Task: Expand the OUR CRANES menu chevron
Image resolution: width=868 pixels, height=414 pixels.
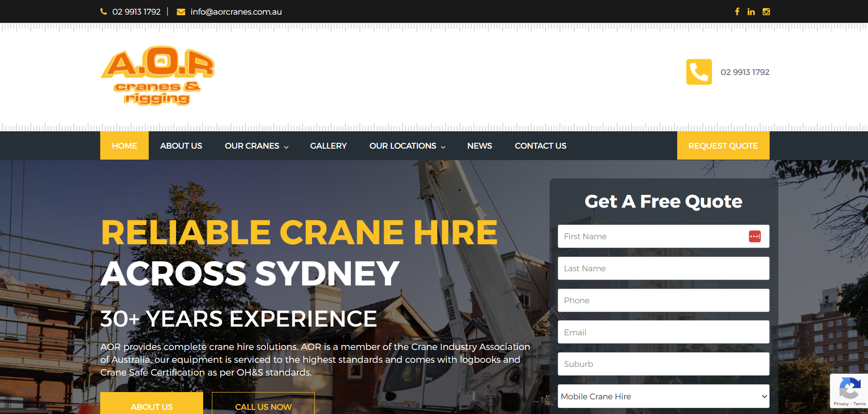Action: (286, 147)
